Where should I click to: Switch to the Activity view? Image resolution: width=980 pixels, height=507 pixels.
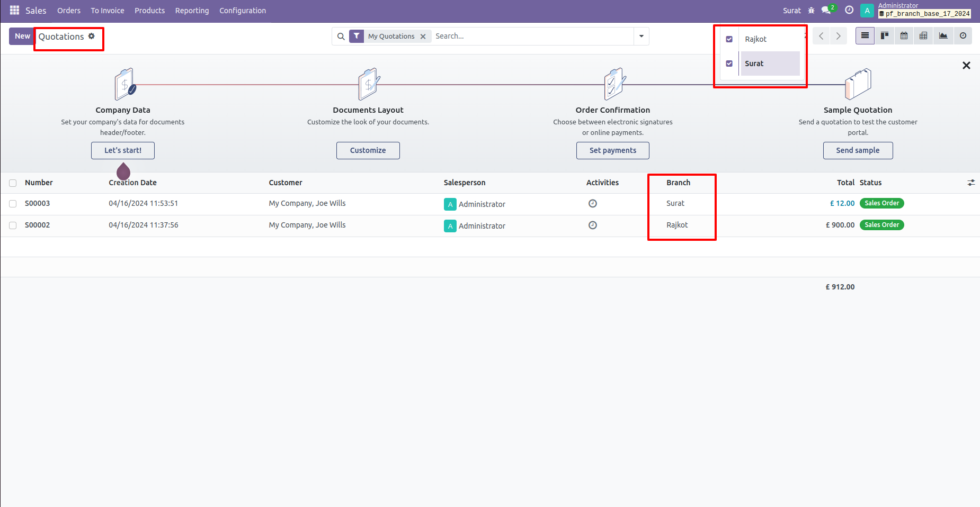point(963,36)
